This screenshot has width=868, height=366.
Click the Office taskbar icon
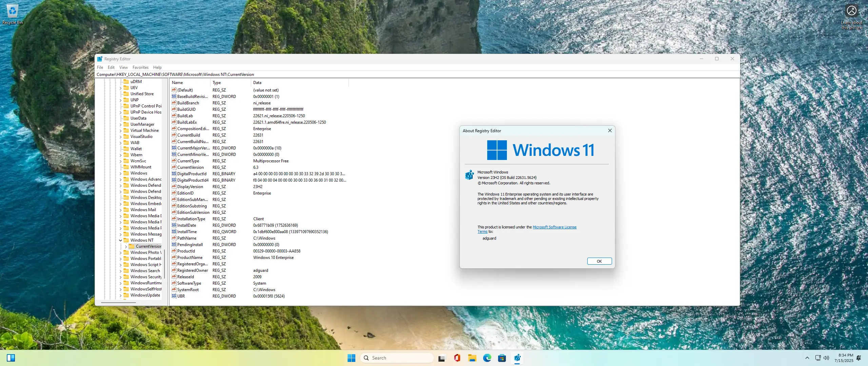click(457, 358)
